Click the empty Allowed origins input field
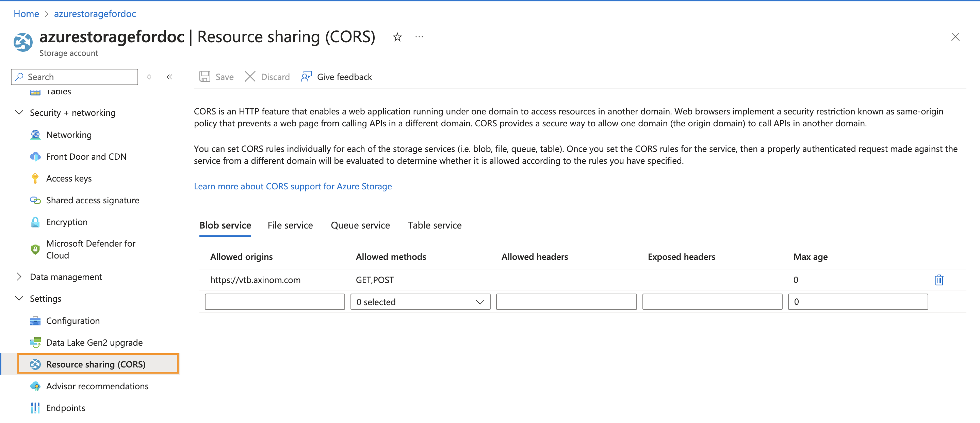This screenshot has height=423, width=980. [x=274, y=302]
